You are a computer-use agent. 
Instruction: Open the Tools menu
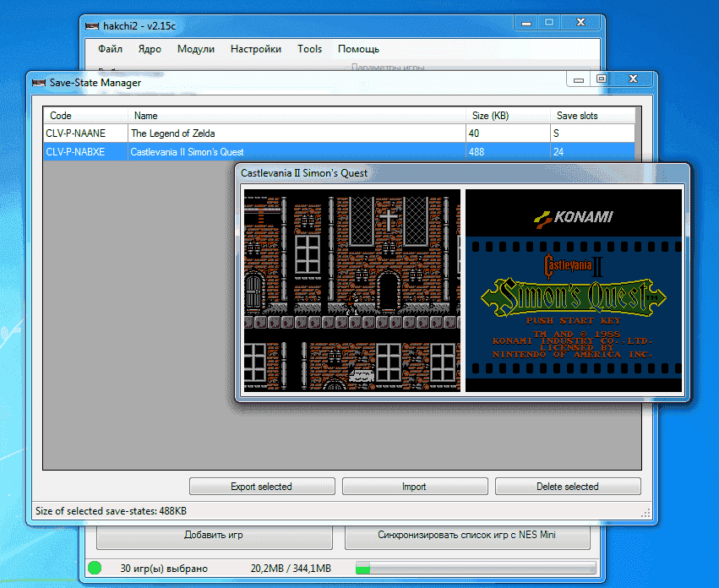pos(309,49)
